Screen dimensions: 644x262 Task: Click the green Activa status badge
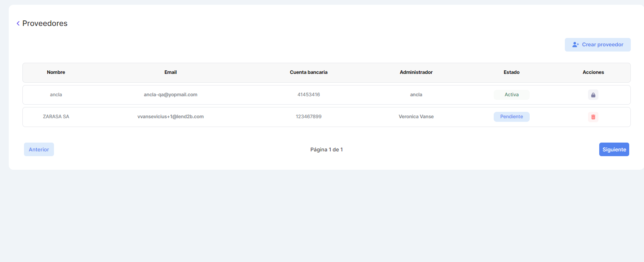tap(511, 95)
